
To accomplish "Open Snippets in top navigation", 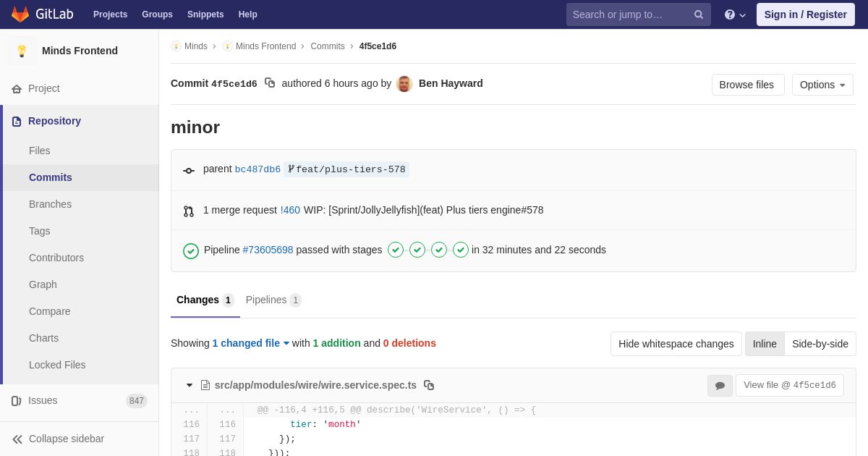I will 205,14.
